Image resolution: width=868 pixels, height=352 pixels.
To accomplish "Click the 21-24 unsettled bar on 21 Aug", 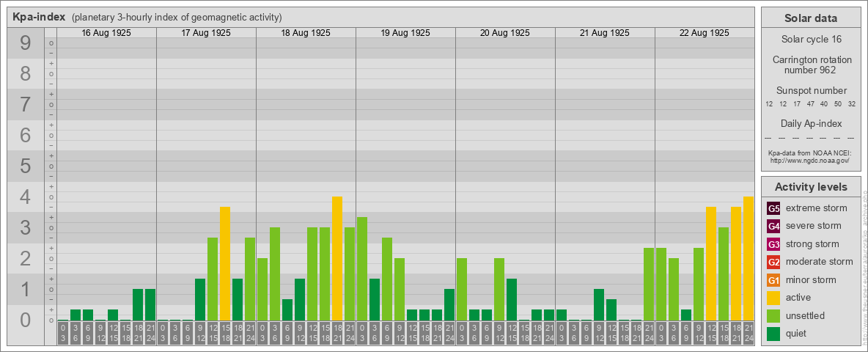I will point(649,284).
